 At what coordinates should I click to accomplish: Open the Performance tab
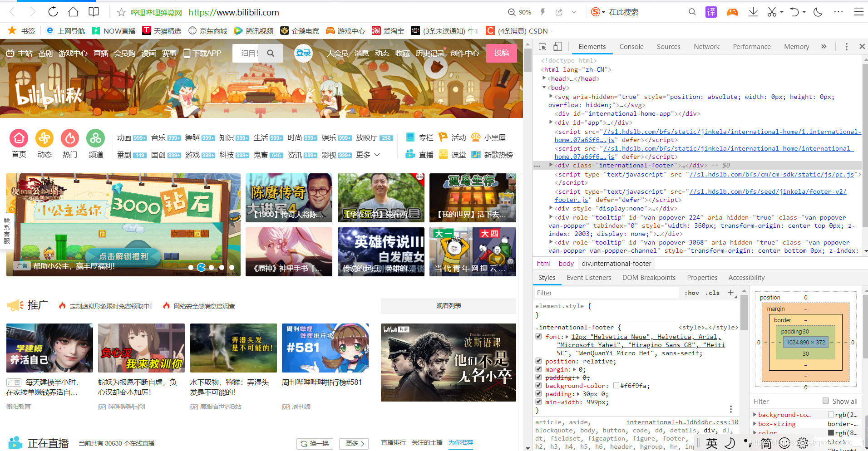click(752, 46)
